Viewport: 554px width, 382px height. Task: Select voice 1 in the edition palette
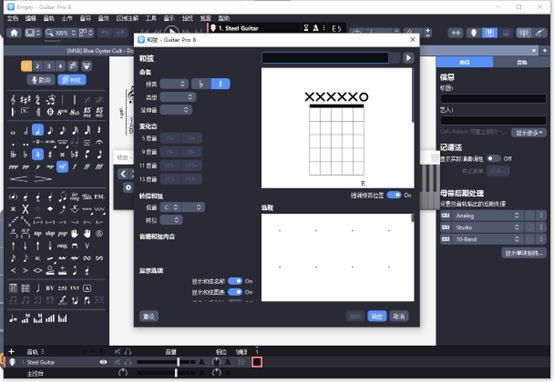tap(26, 66)
